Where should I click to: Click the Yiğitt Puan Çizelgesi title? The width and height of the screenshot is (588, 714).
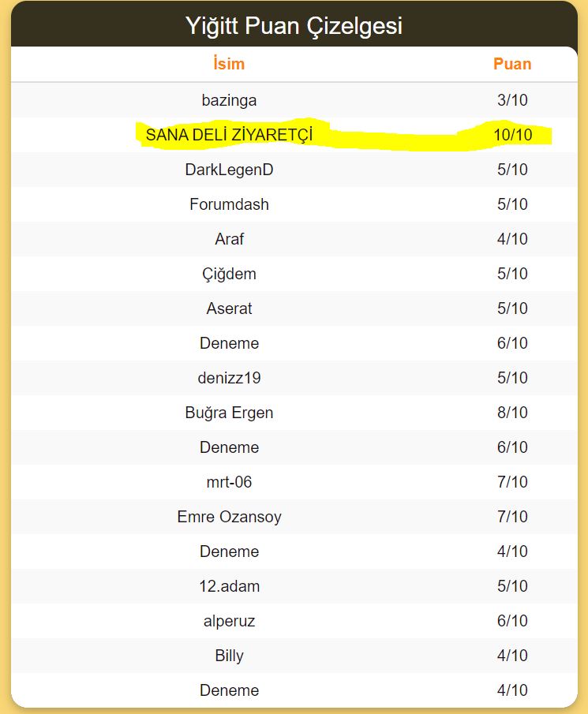(x=294, y=25)
